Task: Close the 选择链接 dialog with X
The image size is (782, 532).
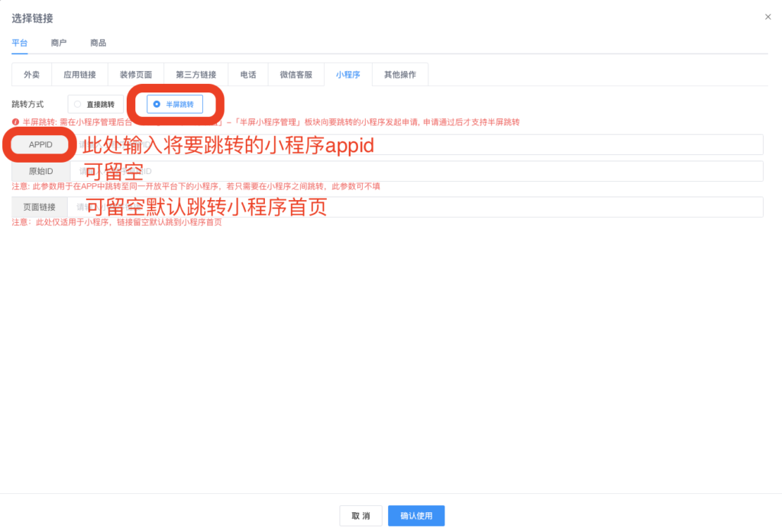Action: (x=768, y=16)
